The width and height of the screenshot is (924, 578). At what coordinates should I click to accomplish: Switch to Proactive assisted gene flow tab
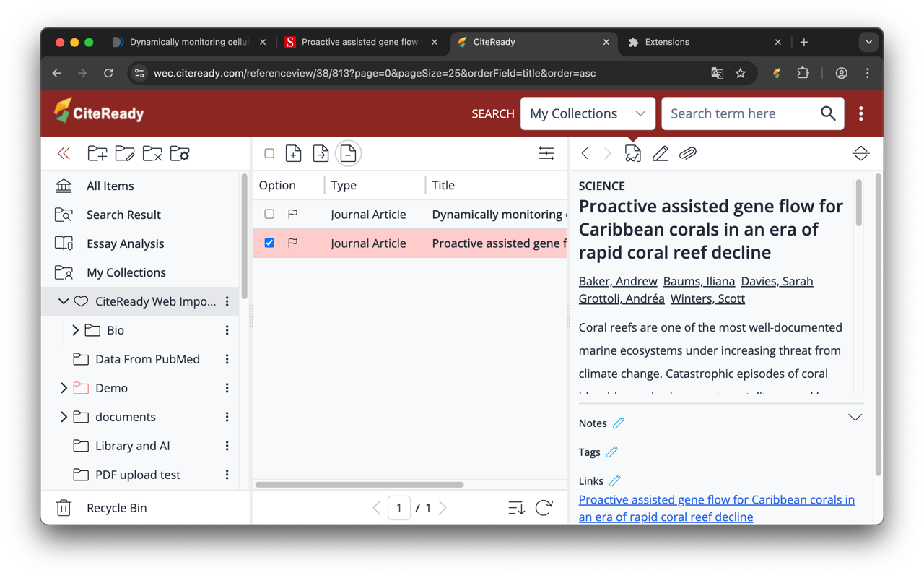pos(361,42)
